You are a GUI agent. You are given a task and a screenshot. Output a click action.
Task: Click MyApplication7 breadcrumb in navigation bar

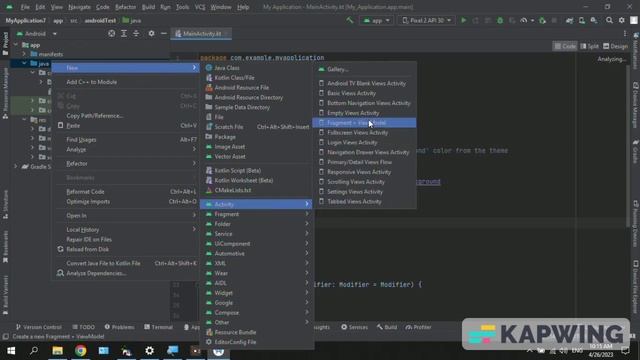pyautogui.click(x=26, y=20)
